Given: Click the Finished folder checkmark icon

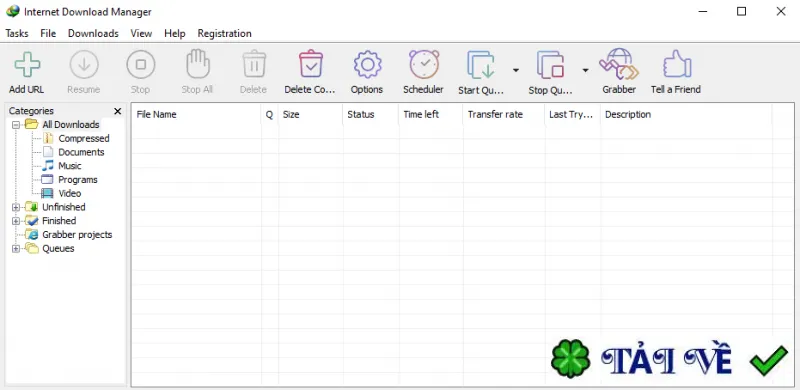Looking at the screenshot, I should point(32,221).
